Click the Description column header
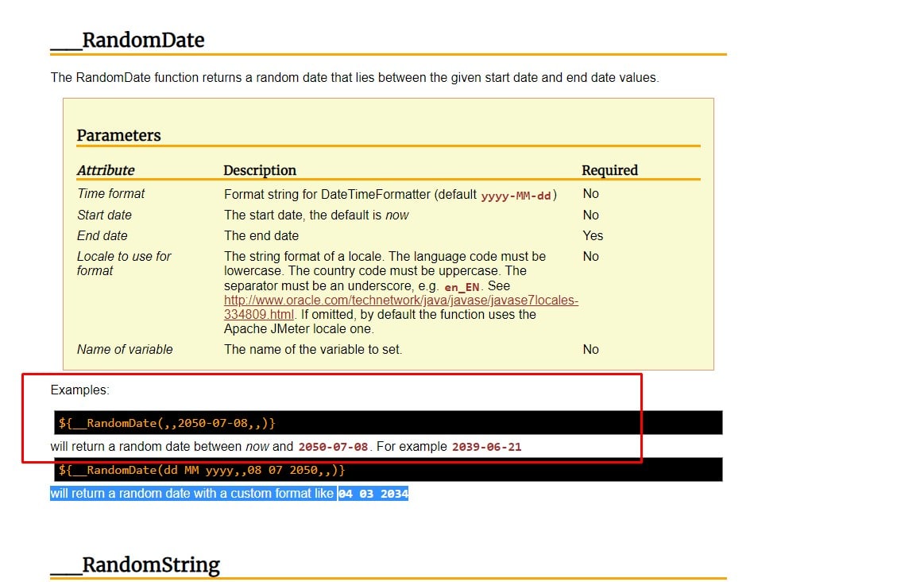 [x=260, y=170]
